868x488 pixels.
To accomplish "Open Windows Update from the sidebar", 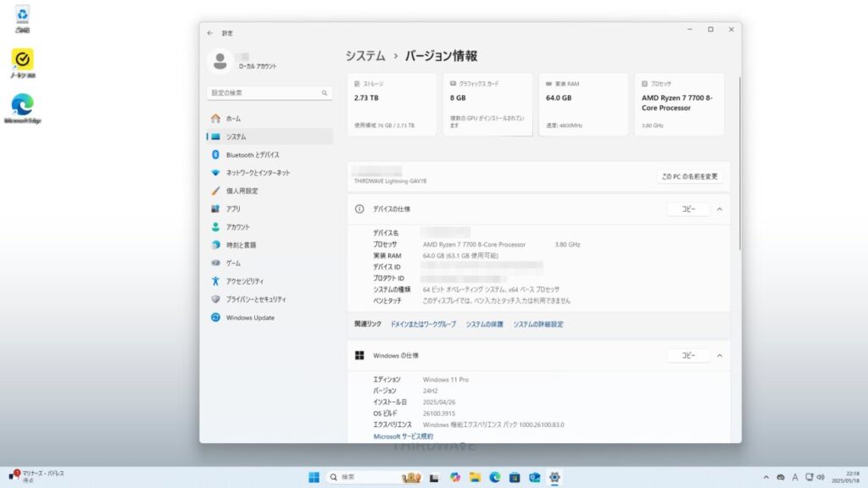I will [250, 318].
